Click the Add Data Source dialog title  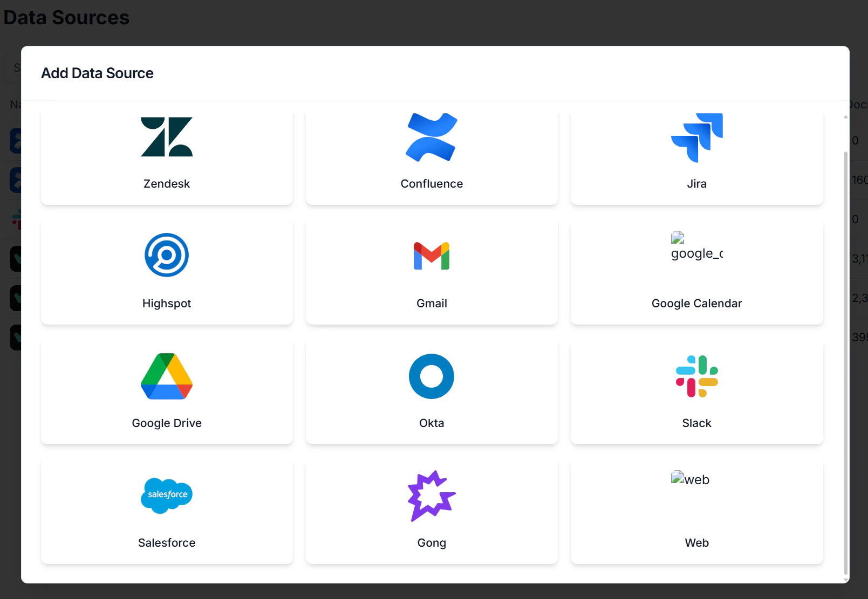point(97,73)
